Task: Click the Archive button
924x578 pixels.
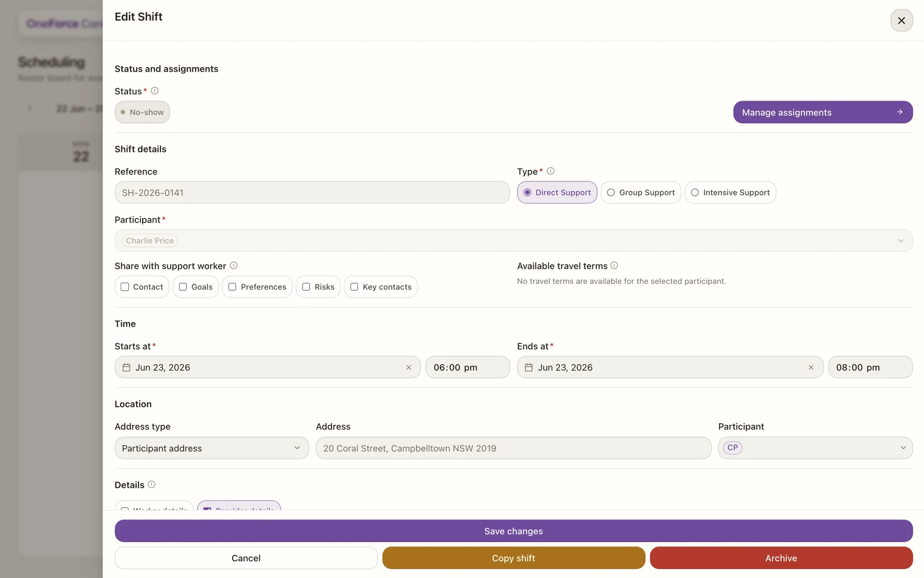Action: tap(781, 558)
